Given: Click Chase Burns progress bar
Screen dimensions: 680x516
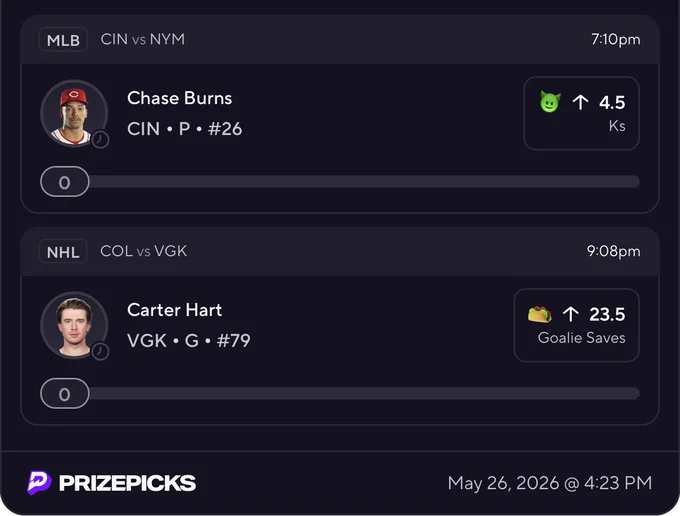Looking at the screenshot, I should 340,182.
